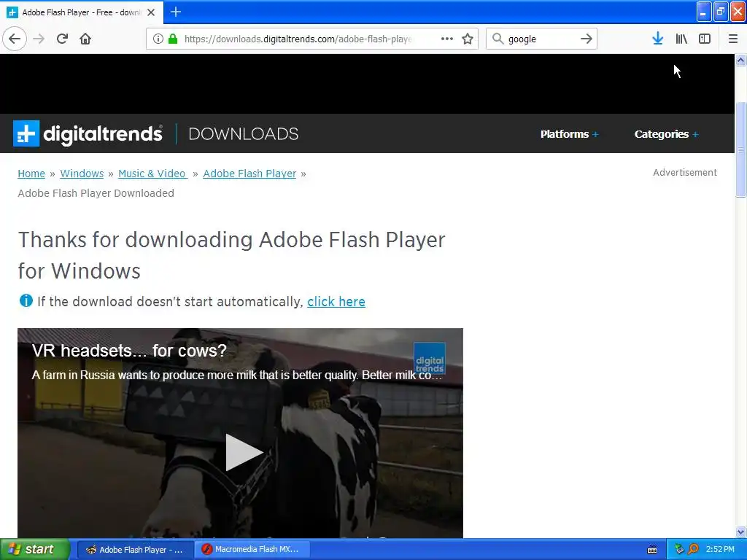View the green padlock connection details
Image resolution: width=747 pixels, height=560 pixels.
pos(173,39)
